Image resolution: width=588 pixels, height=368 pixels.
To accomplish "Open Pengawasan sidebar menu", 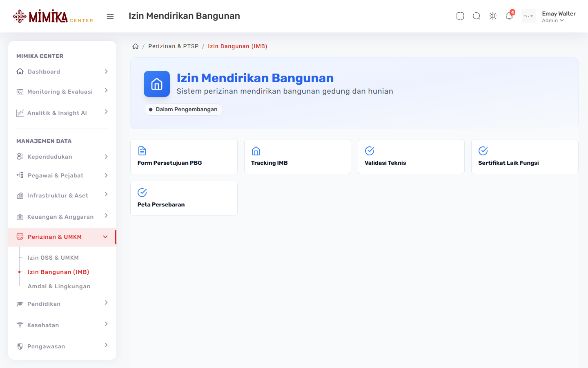I will 62,346.
